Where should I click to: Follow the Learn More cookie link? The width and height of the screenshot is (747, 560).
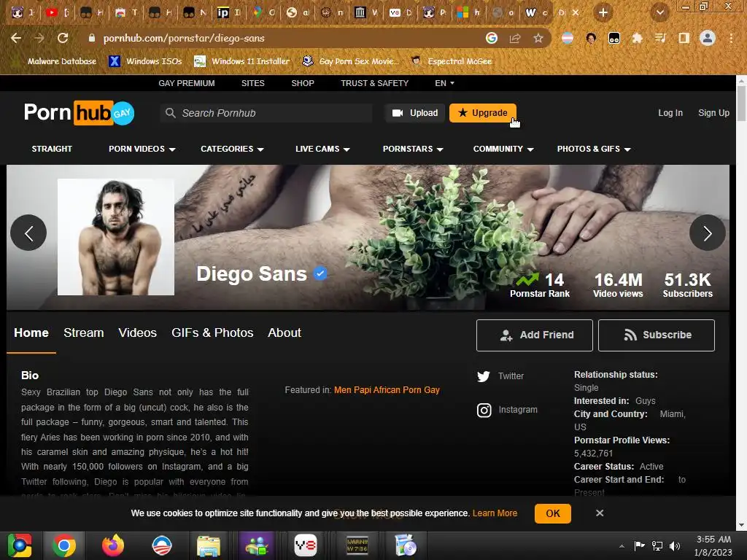point(495,513)
